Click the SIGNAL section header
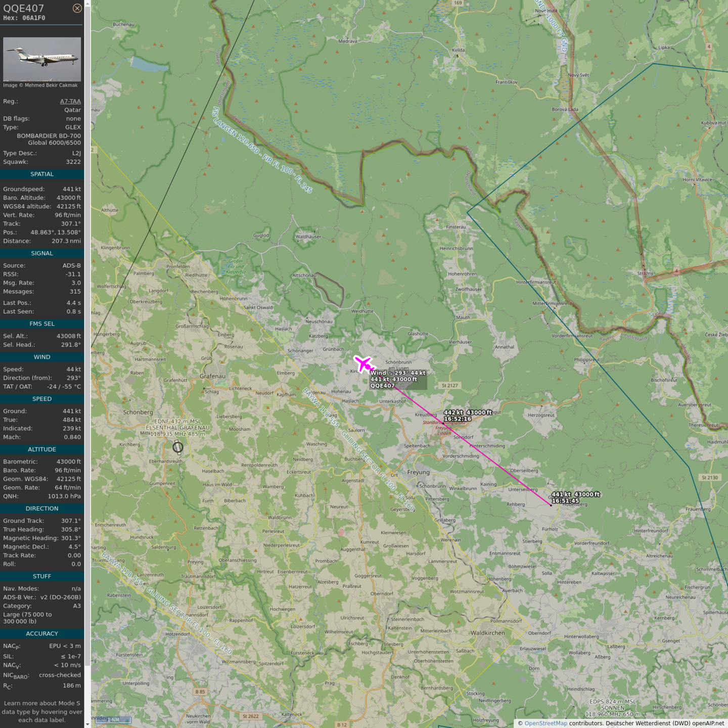728x728 pixels. point(42,253)
